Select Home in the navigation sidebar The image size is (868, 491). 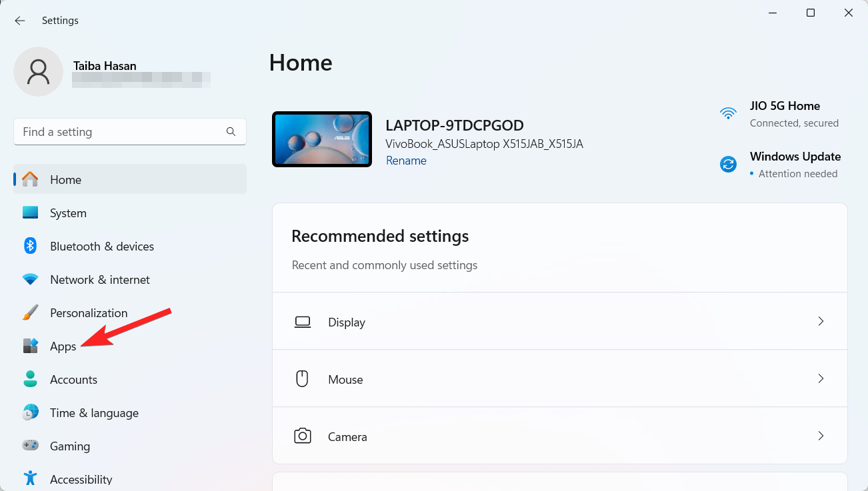[x=65, y=179]
